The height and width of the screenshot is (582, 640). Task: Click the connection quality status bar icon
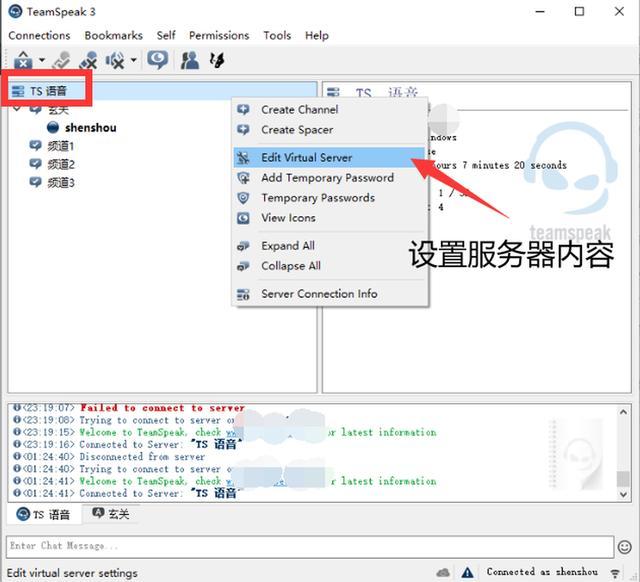click(x=615, y=573)
